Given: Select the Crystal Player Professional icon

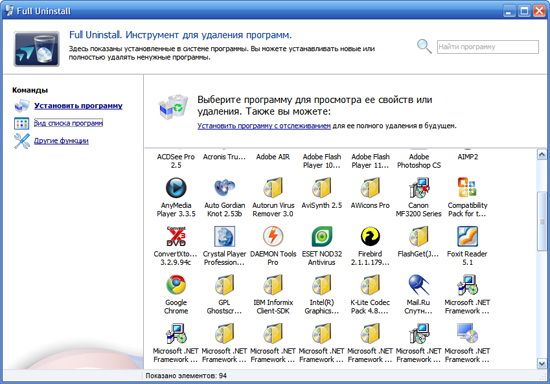Looking at the screenshot, I should (x=224, y=236).
